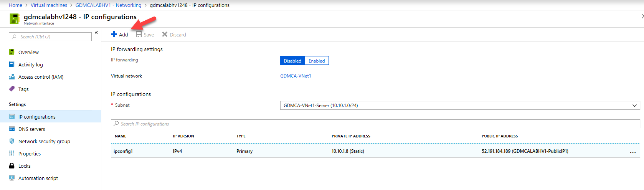This screenshot has height=190, width=644.
Task: Open the GDMCA-VNet1 virtual network link
Action: coord(296,76)
